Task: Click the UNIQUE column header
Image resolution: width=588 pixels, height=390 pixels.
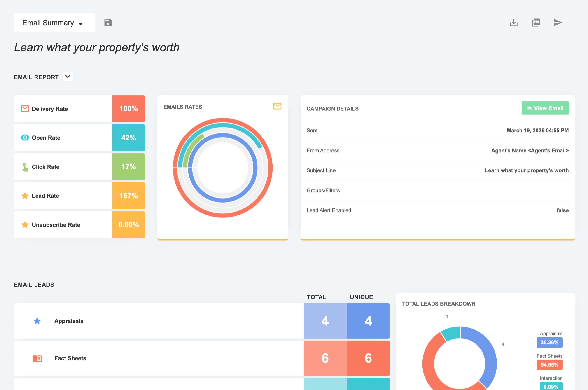Action: 361,297
